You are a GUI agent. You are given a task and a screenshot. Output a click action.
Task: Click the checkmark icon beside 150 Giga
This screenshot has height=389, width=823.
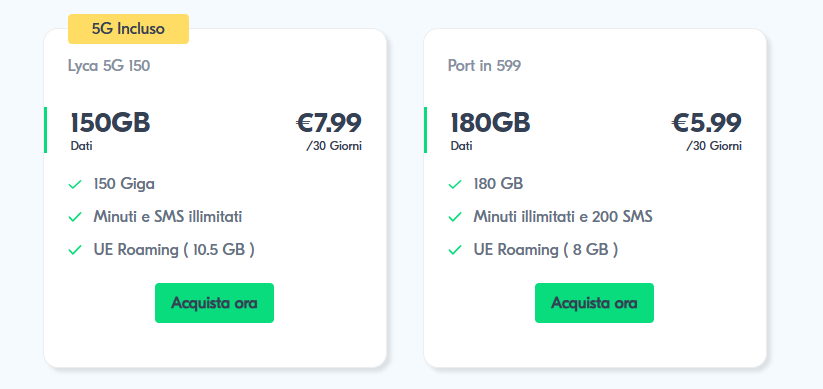pyautogui.click(x=75, y=184)
